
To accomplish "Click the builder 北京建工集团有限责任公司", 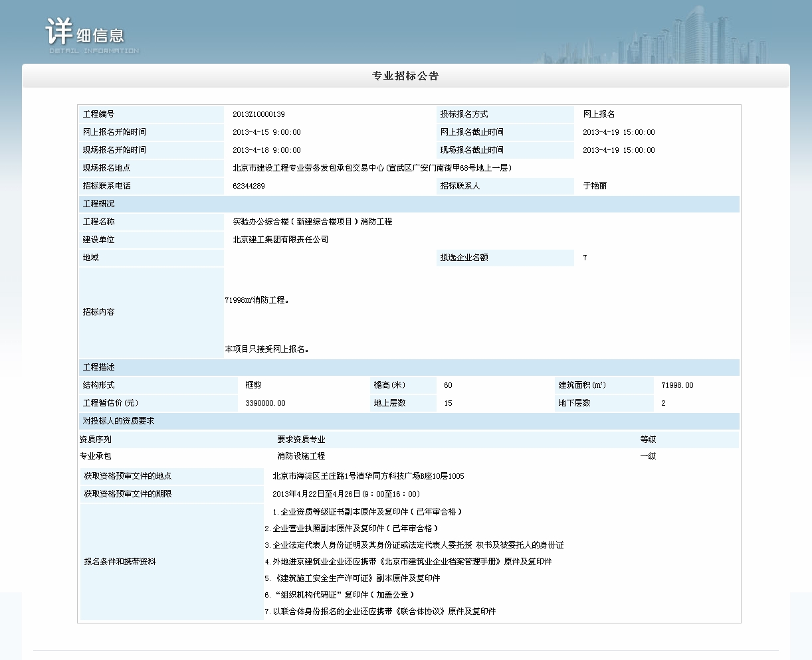I will pyautogui.click(x=280, y=240).
